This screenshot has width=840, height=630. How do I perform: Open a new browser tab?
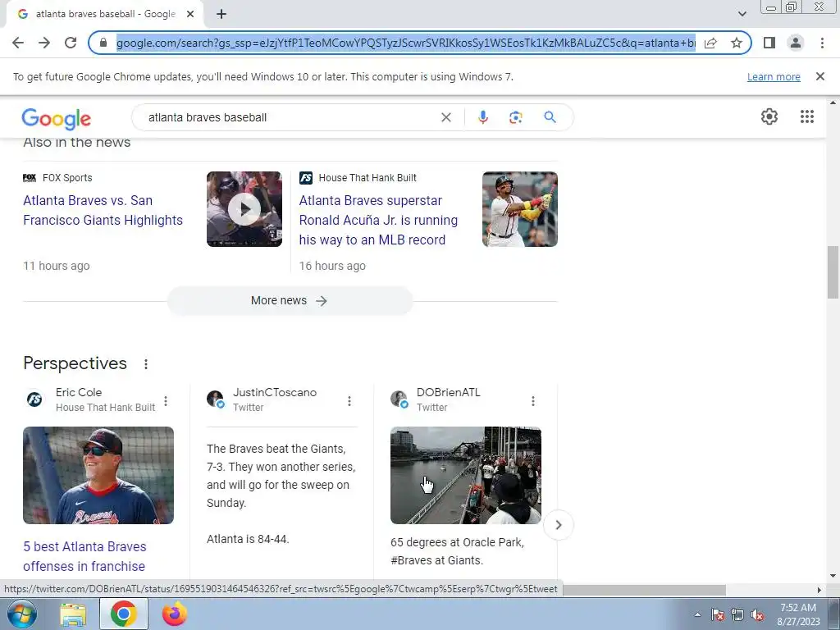221,14
